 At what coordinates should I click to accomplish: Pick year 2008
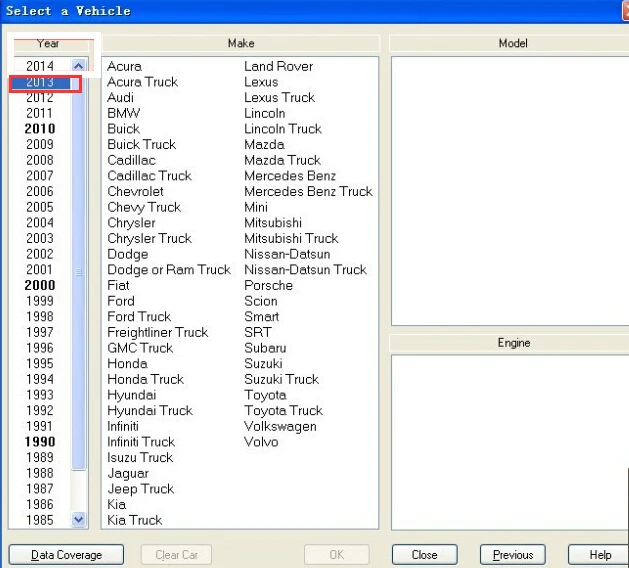pyautogui.click(x=40, y=160)
